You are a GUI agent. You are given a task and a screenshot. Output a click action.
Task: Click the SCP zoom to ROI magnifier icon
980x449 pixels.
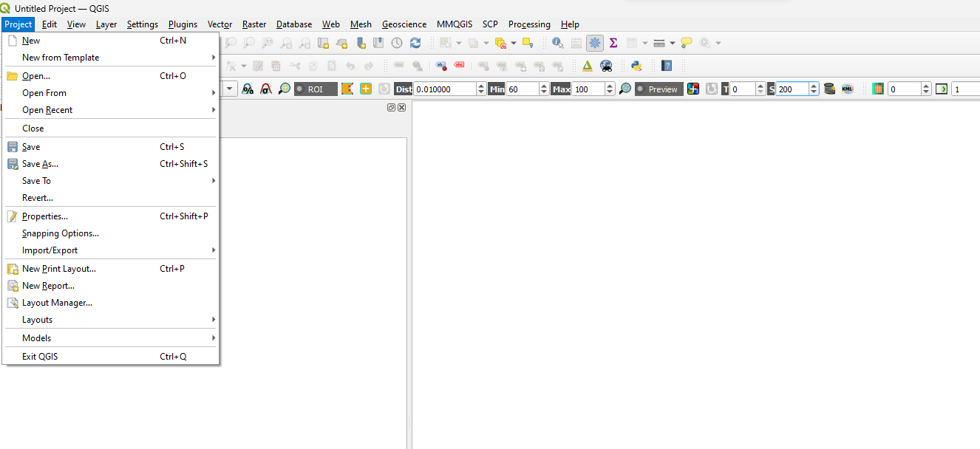coord(285,89)
